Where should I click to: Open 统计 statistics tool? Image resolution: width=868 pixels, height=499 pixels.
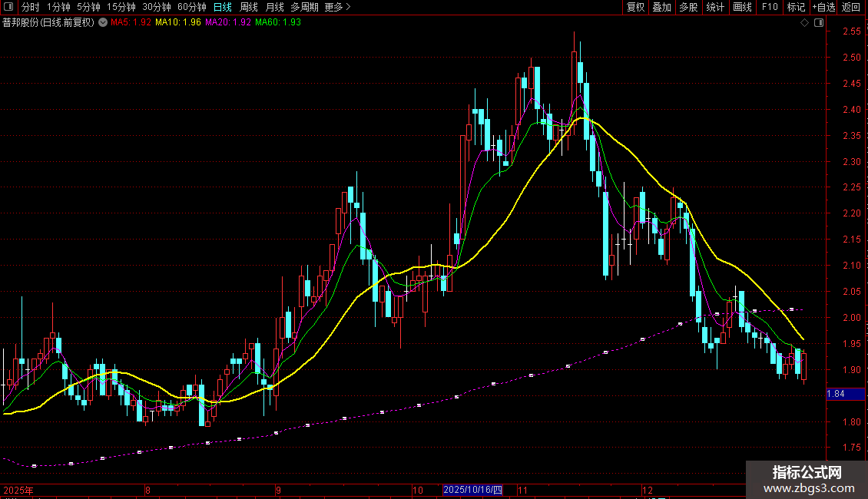pyautogui.click(x=715, y=7)
